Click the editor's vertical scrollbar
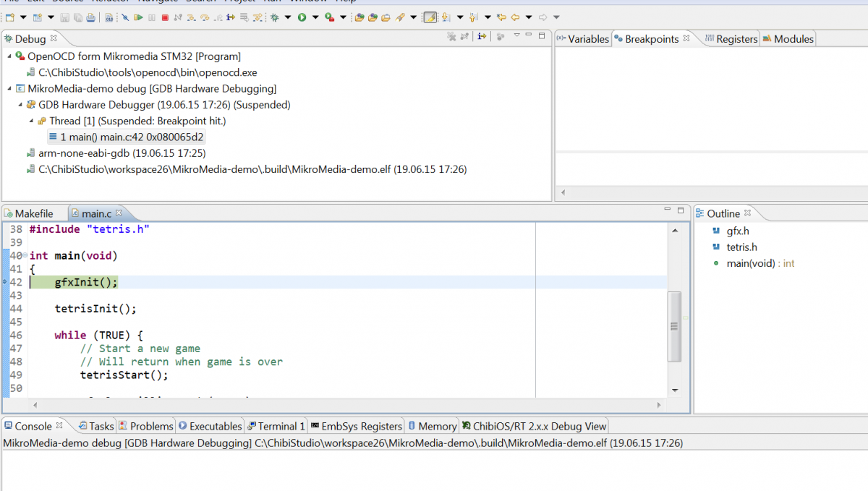The image size is (868, 491). [674, 325]
